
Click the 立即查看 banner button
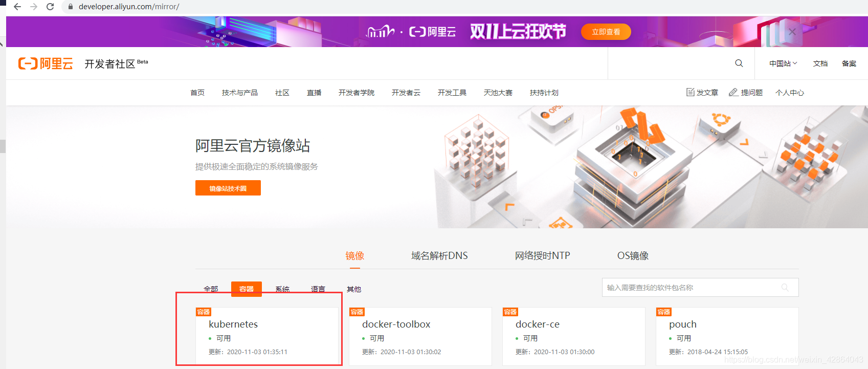pyautogui.click(x=606, y=32)
